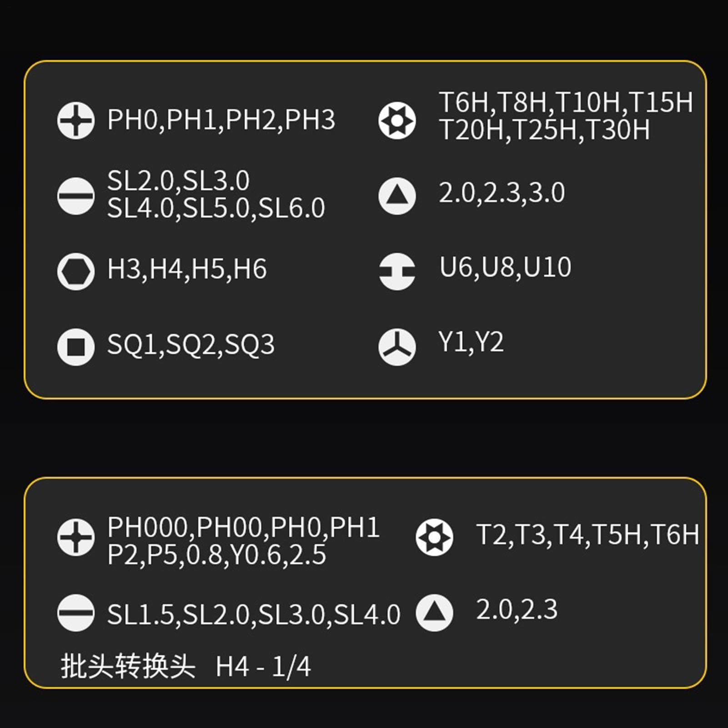Click the Torx star icon beside T2,T3,T4
The height and width of the screenshot is (728, 728).
(434, 537)
